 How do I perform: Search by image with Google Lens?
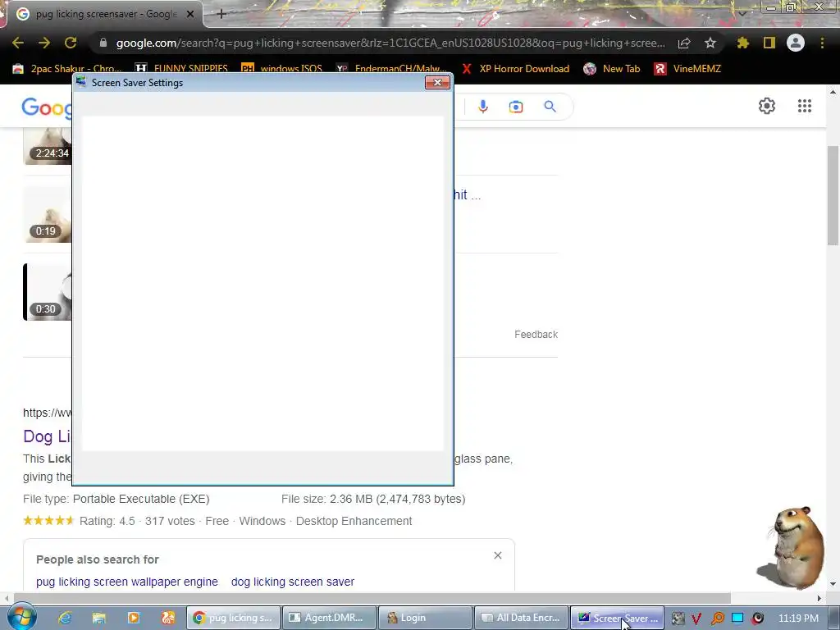[516, 107]
